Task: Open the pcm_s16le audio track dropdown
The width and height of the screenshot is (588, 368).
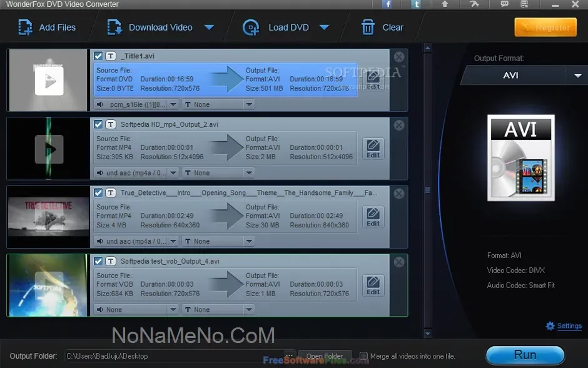Action: tap(173, 104)
